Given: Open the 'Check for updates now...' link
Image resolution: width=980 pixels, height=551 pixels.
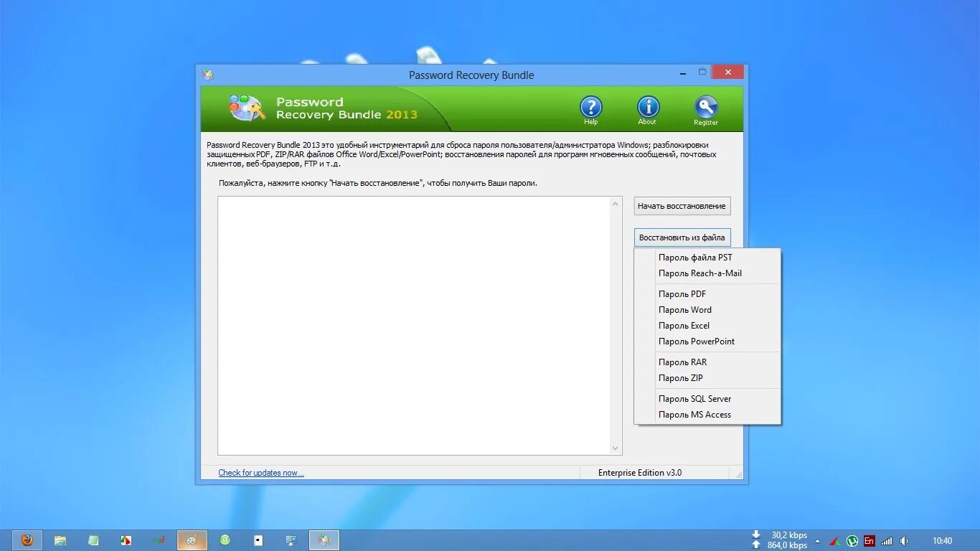Looking at the screenshot, I should tap(261, 473).
